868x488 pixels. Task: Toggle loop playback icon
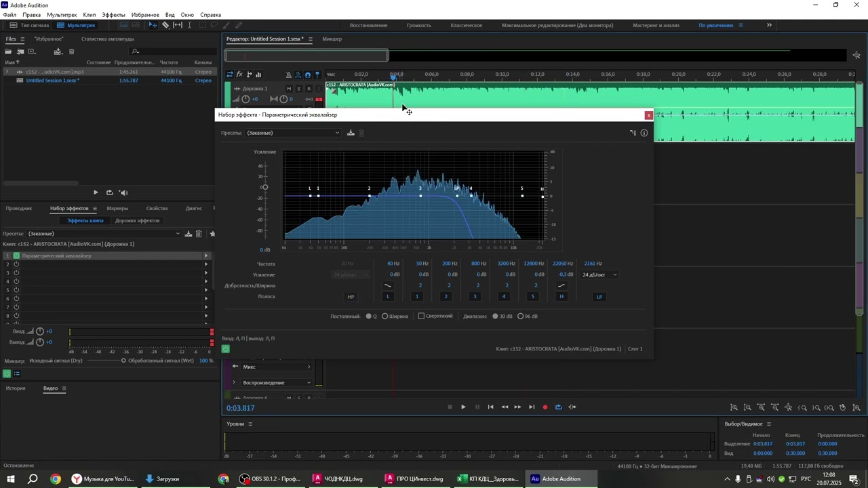559,407
